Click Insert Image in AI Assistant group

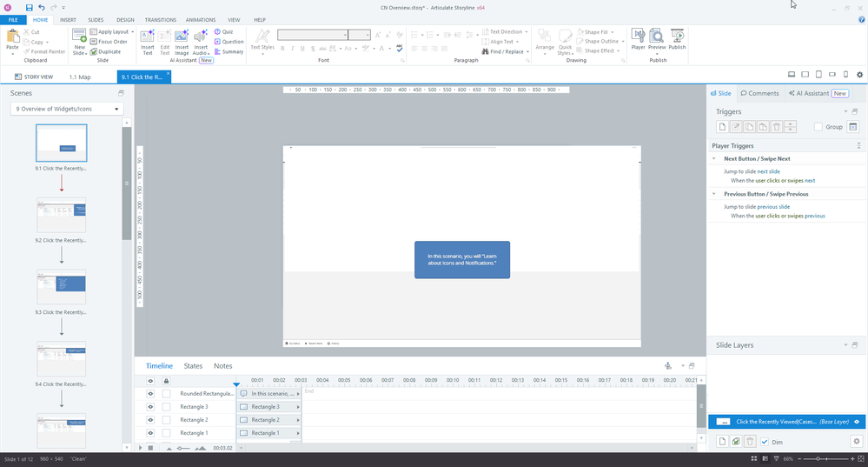coord(182,42)
